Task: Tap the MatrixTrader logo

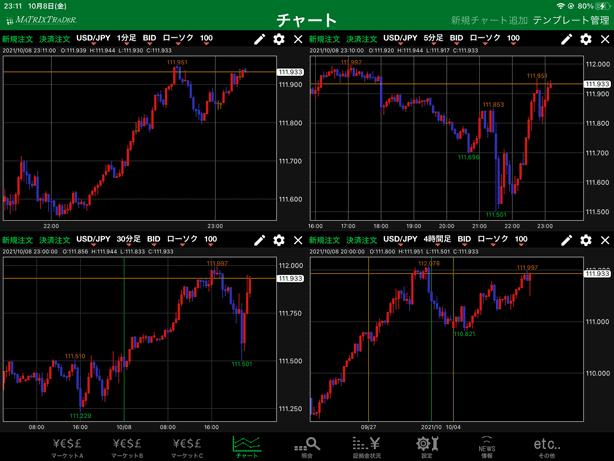Action: (x=42, y=20)
